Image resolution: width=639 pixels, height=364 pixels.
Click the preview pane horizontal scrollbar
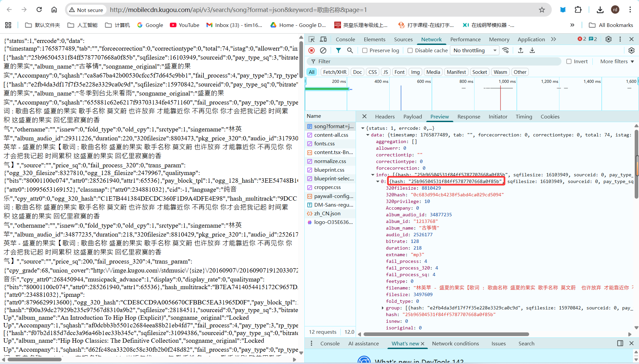tap(446, 334)
